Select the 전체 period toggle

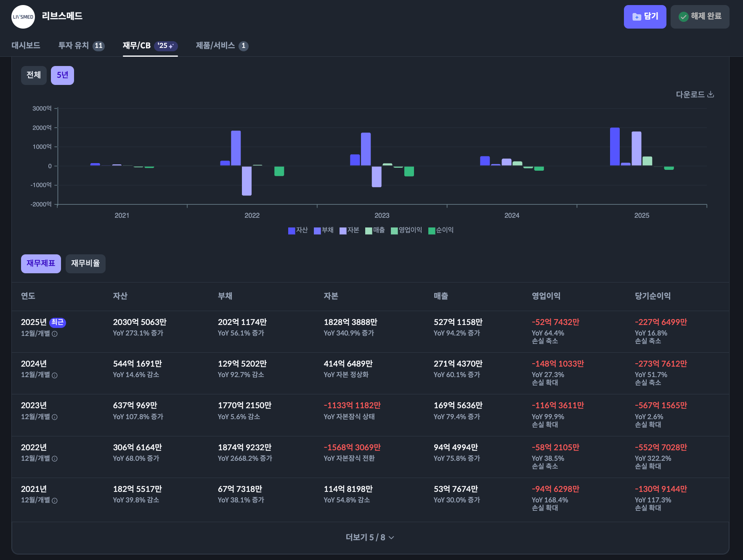click(34, 75)
